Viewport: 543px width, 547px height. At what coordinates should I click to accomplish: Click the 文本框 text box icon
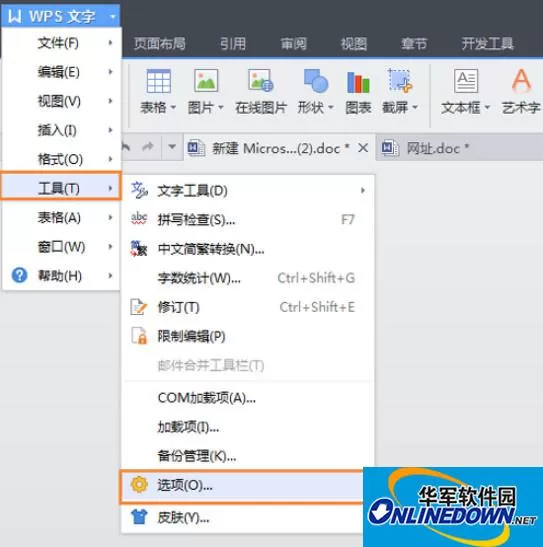466,81
